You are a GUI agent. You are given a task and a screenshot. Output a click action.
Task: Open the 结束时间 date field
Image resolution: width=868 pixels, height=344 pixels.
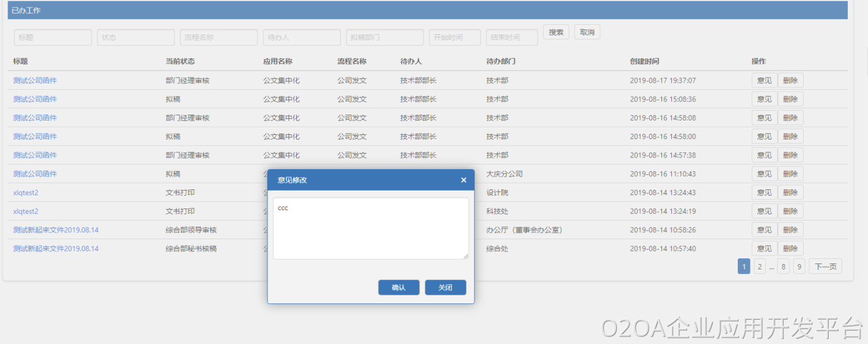pos(512,38)
